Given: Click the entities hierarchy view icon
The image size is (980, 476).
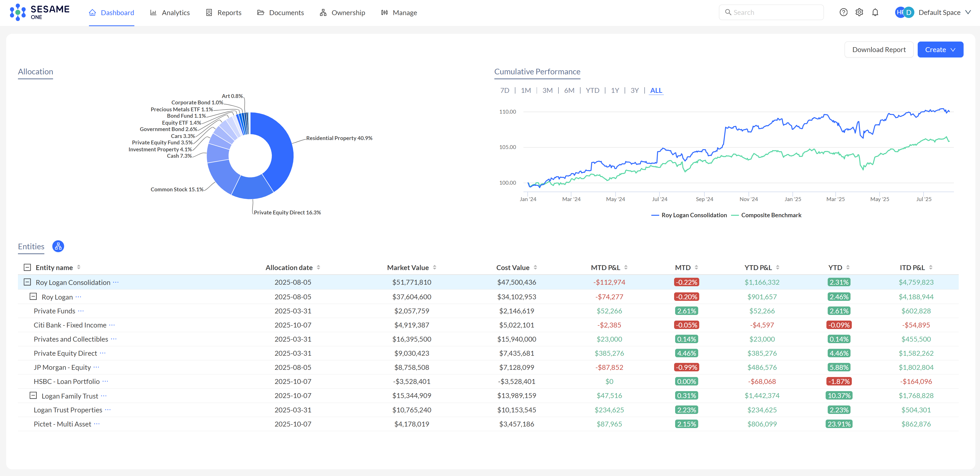Looking at the screenshot, I should 58,246.
